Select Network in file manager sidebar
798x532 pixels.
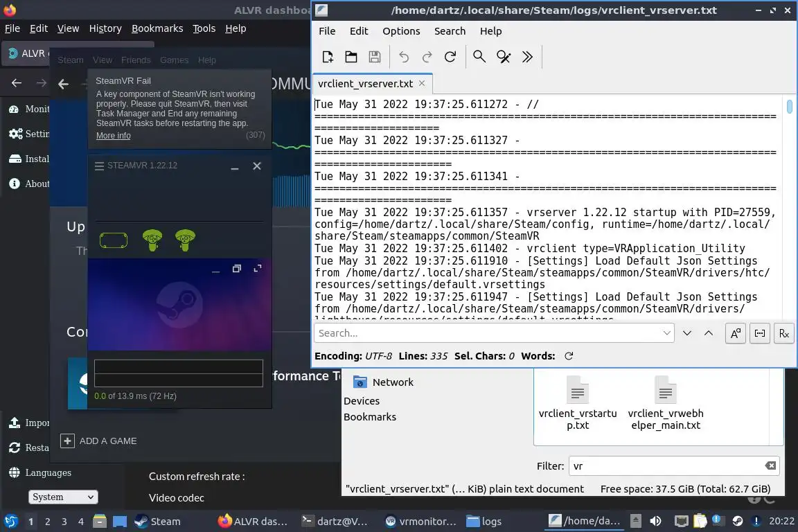pos(383,382)
